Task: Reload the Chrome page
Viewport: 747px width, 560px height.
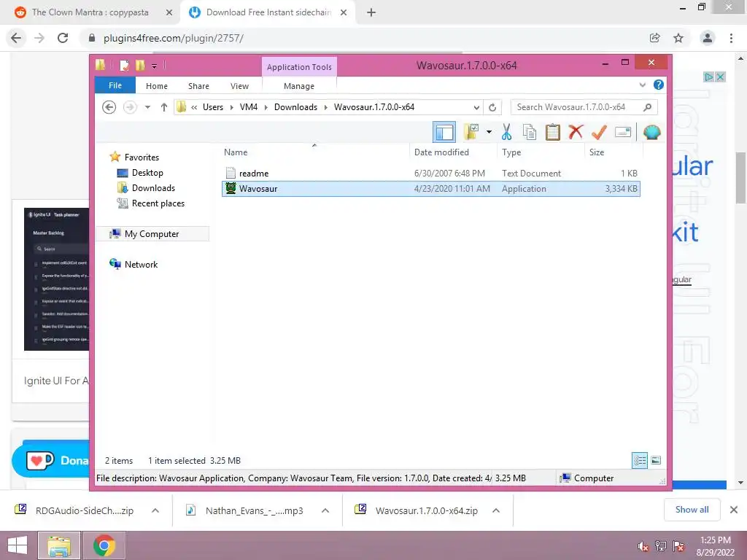Action: [x=63, y=38]
